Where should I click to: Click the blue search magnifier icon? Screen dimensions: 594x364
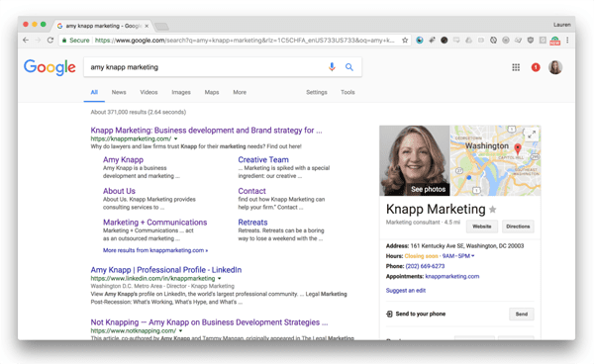click(349, 67)
